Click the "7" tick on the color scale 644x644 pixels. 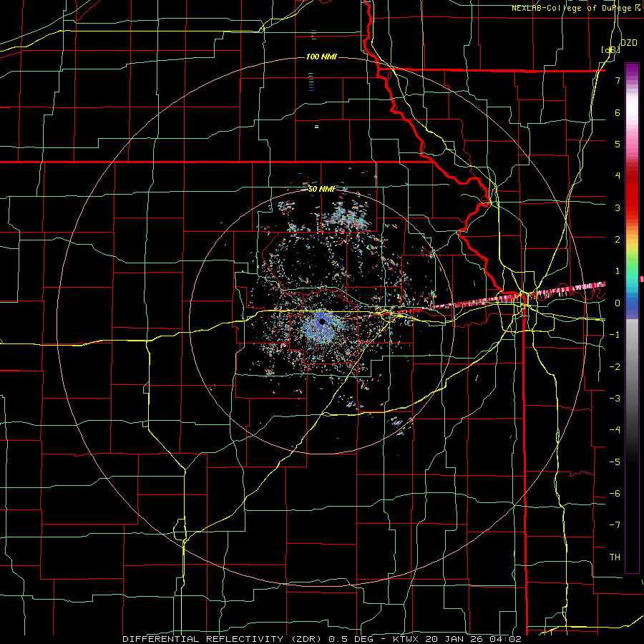(x=618, y=80)
